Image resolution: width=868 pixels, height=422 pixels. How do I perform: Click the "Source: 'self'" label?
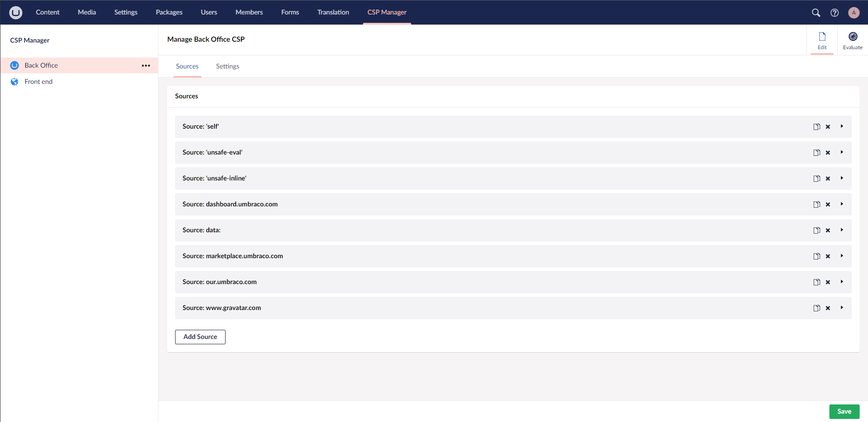(201, 126)
